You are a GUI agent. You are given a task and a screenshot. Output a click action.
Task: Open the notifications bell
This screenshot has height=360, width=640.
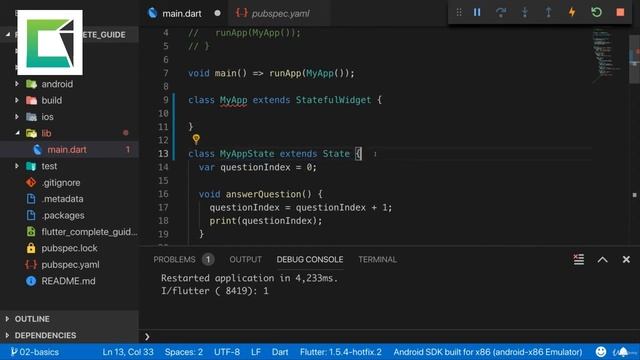(623, 352)
